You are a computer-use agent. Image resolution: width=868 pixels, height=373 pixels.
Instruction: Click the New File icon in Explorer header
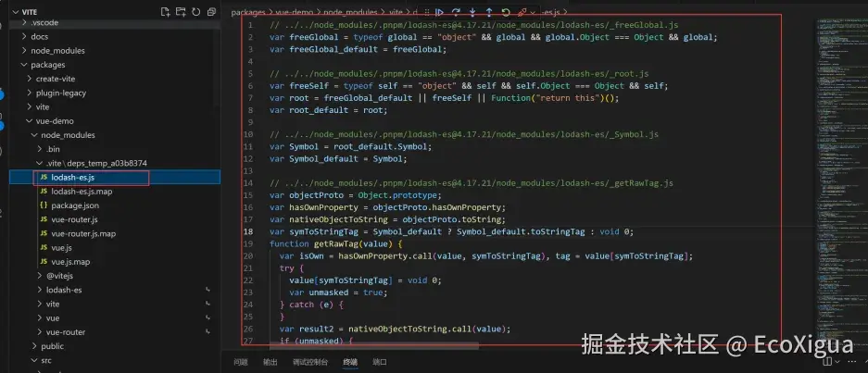coord(165,12)
